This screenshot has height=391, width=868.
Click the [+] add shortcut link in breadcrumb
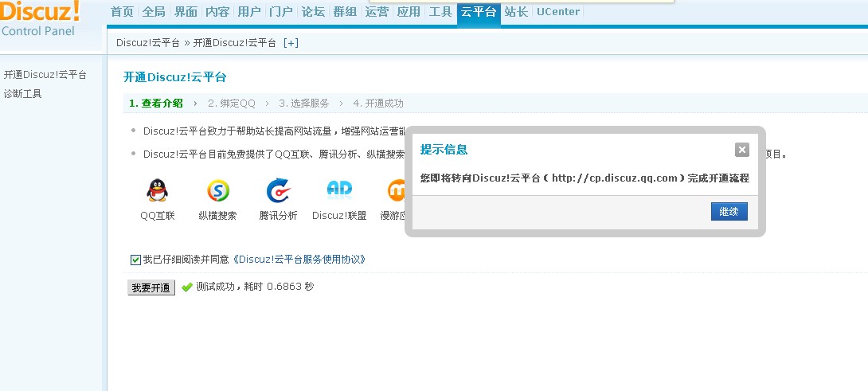click(291, 43)
